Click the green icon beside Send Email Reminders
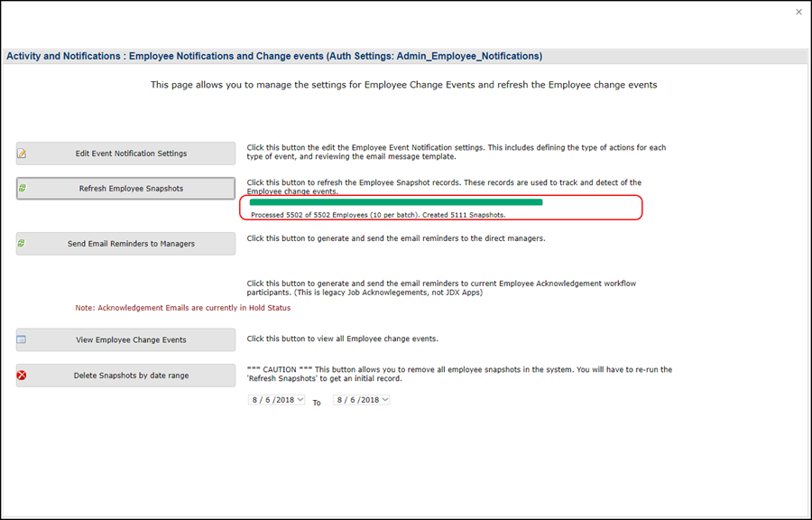The height and width of the screenshot is (520, 812). pos(23,244)
